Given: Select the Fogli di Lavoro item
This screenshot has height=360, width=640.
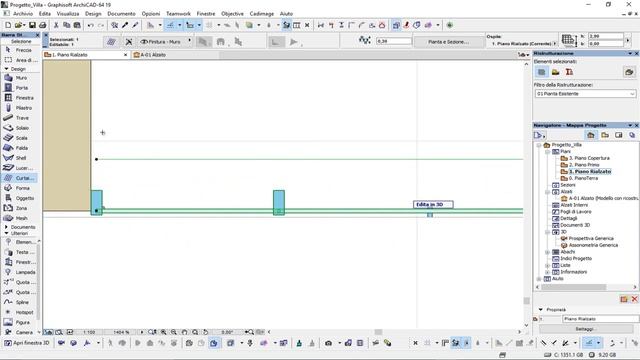Looking at the screenshot, I should (576, 212).
